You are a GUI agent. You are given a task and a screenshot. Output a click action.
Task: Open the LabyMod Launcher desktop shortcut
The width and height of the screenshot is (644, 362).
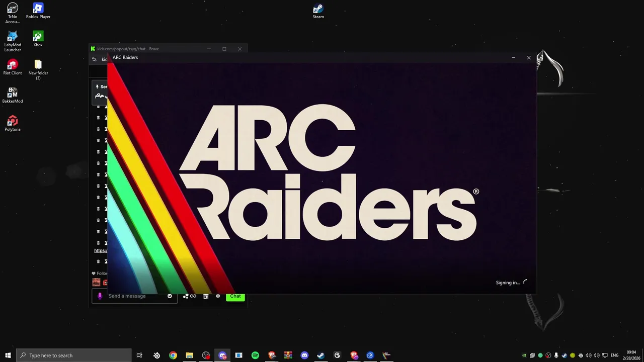point(13,41)
